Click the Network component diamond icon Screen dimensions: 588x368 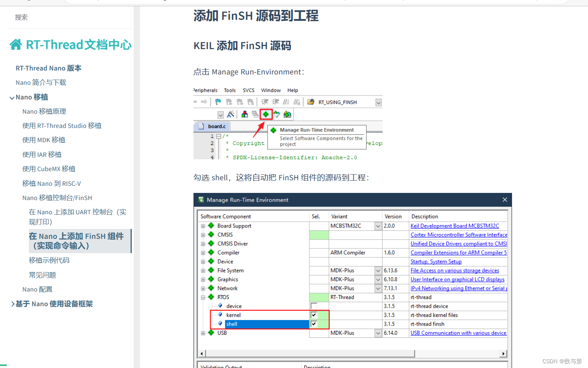211,288
